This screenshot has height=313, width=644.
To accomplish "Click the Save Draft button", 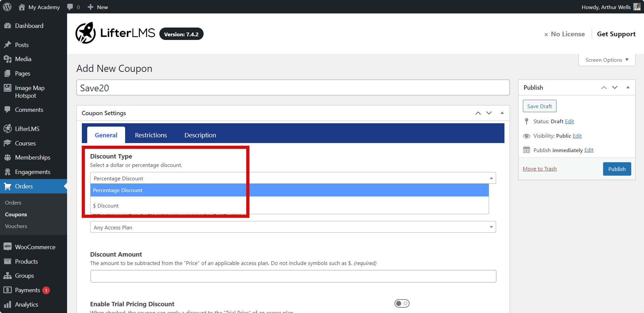I will [539, 106].
